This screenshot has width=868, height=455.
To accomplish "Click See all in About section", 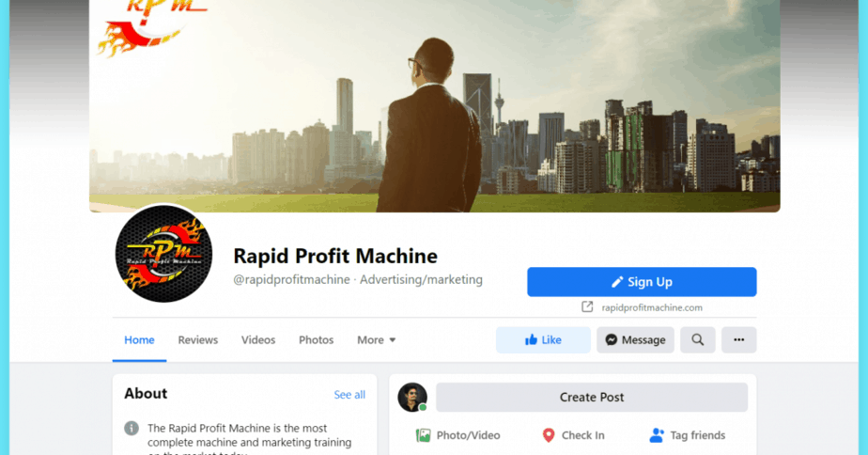I will 349,395.
